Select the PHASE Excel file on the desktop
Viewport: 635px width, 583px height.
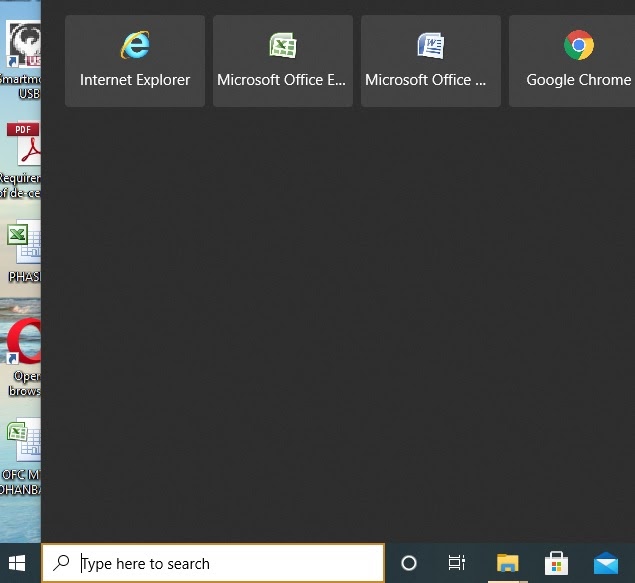pyautogui.click(x=22, y=251)
